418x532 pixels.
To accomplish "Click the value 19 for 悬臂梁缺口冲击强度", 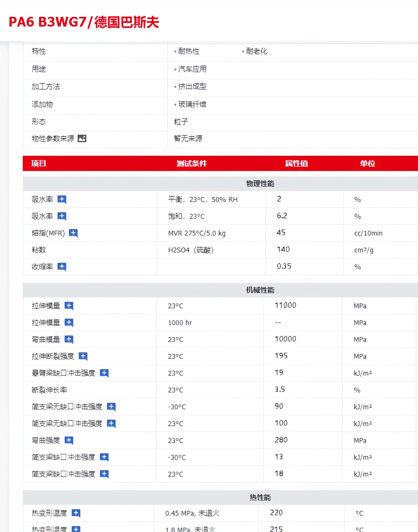I will coord(279,373).
